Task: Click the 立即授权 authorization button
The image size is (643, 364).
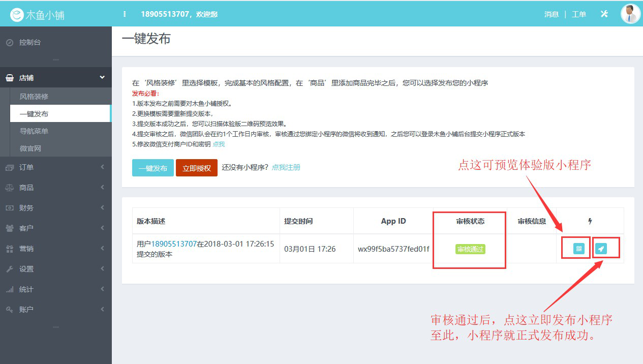Action: pos(196,167)
